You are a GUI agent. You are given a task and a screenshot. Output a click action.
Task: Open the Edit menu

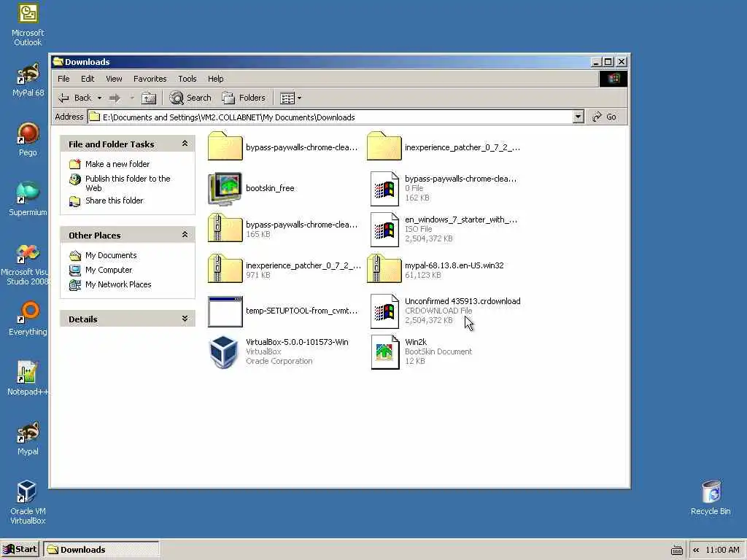tap(88, 79)
